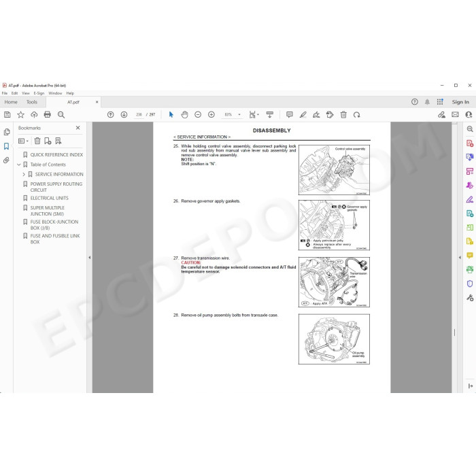The height and width of the screenshot is (476, 476).
Task: Open the find text magnifier
Action: [61, 114]
